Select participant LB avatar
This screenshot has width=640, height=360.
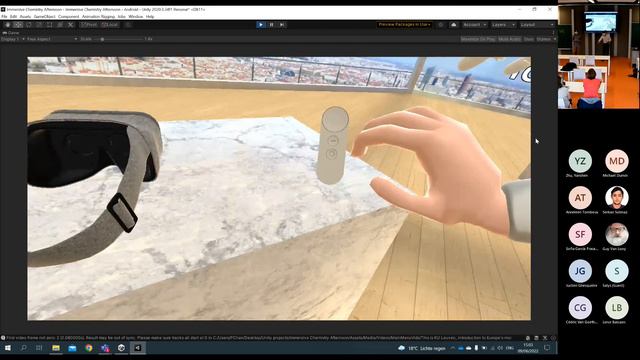point(617,308)
